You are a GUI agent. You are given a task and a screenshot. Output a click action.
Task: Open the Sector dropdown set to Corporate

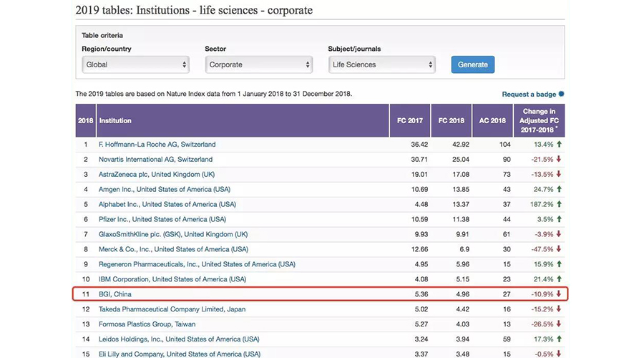[x=259, y=64]
